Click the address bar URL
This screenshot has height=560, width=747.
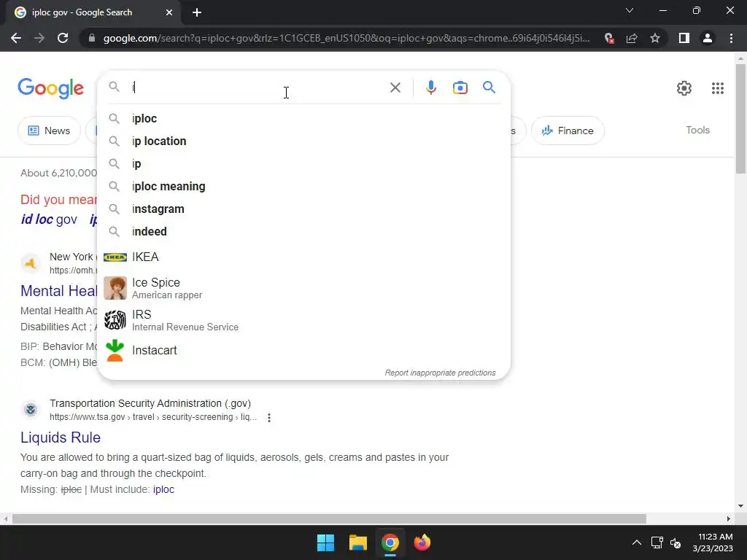pos(347,38)
